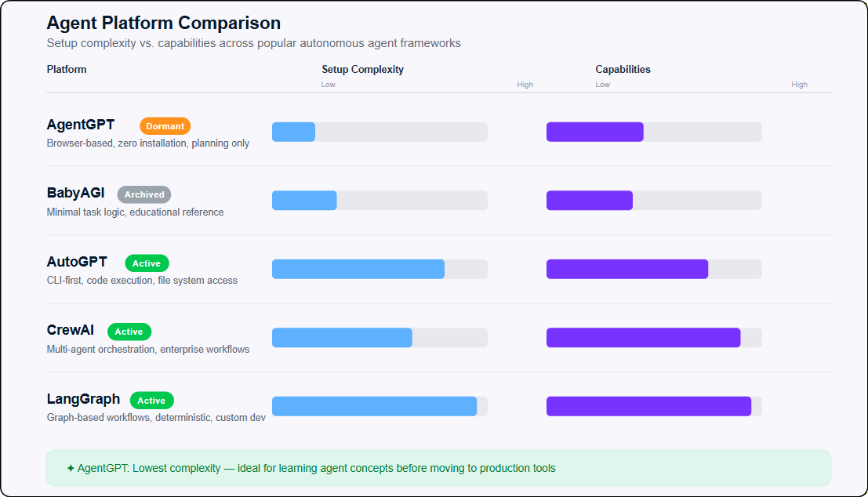The height and width of the screenshot is (497, 868).
Task: Click the sparkle icon in the green banner
Action: click(71, 468)
